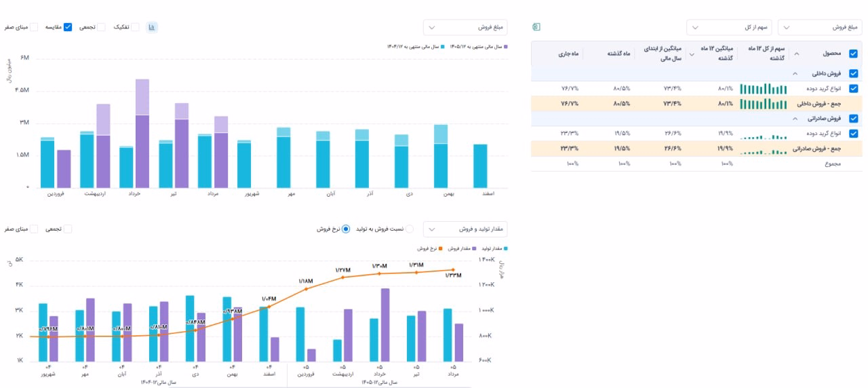Viewport: 868px width, 388px height.
Task: Select the جمع - فروش صادراتی total row label
Action: pyautogui.click(x=818, y=149)
